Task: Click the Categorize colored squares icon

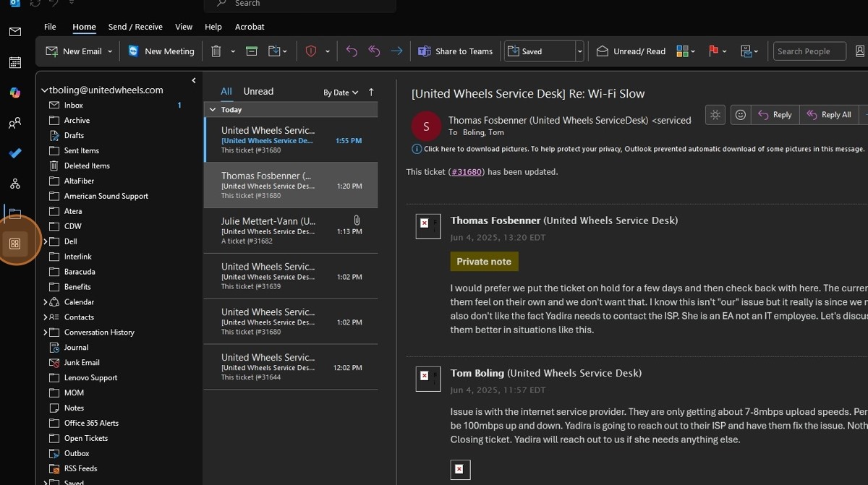Action: point(682,51)
